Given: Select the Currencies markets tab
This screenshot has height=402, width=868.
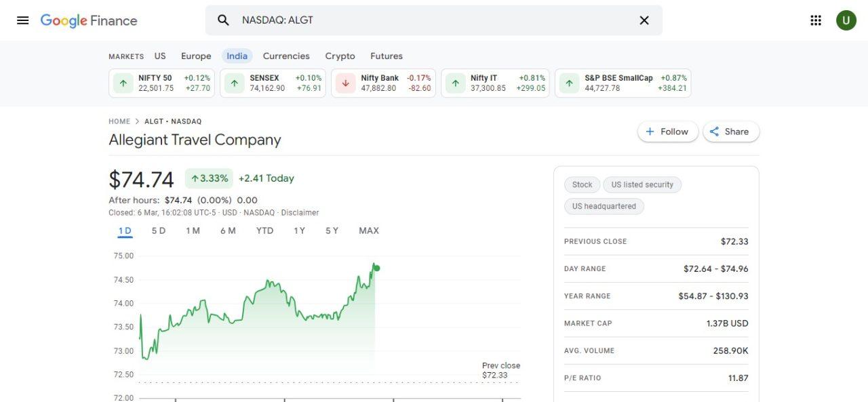Looking at the screenshot, I should (286, 56).
